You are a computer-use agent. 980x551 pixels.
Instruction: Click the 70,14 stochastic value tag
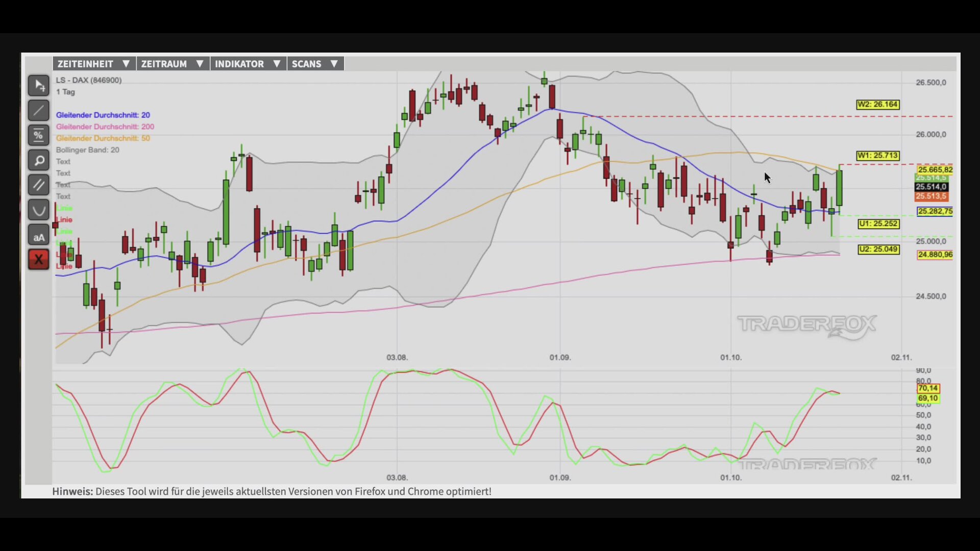click(x=928, y=389)
